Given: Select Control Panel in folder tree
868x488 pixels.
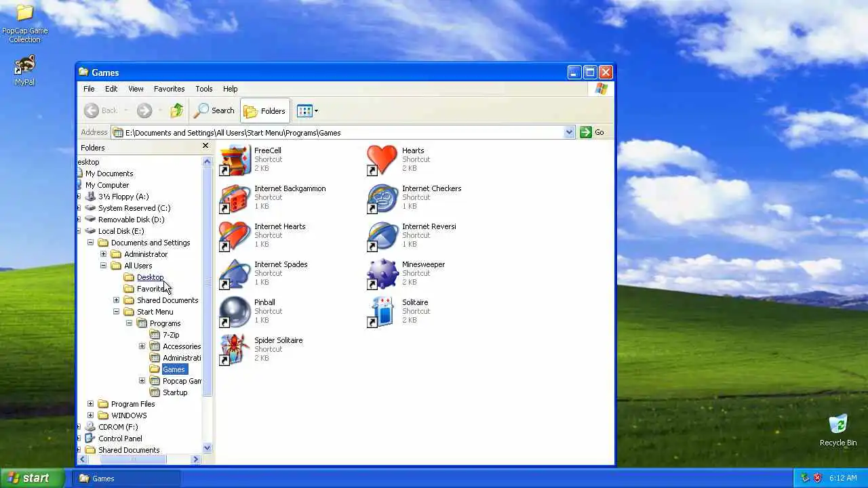Looking at the screenshot, I should point(120,439).
